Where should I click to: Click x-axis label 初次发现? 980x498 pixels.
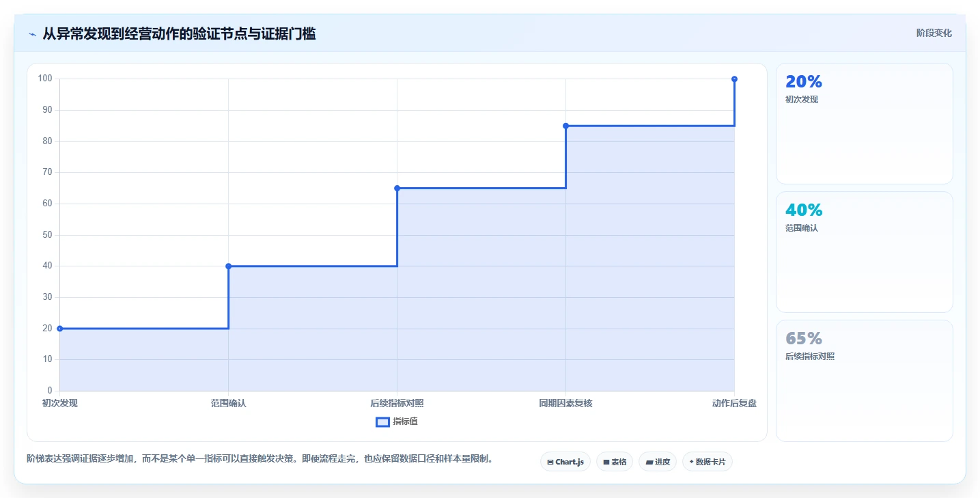(60, 403)
